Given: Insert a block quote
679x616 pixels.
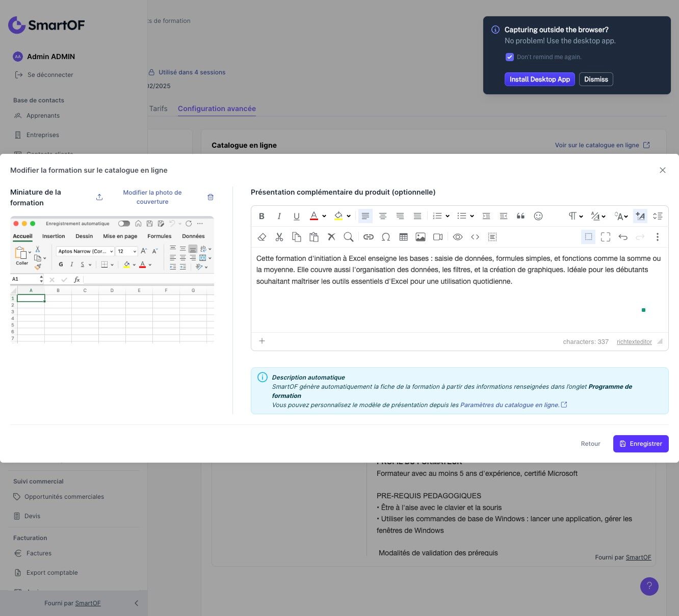Looking at the screenshot, I should point(520,216).
